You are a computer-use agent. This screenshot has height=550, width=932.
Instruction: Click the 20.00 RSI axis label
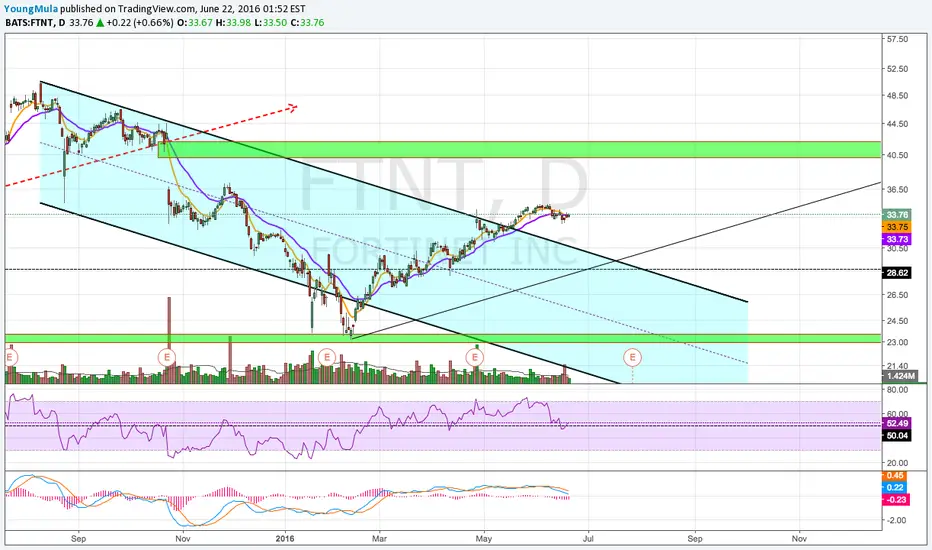(897, 463)
